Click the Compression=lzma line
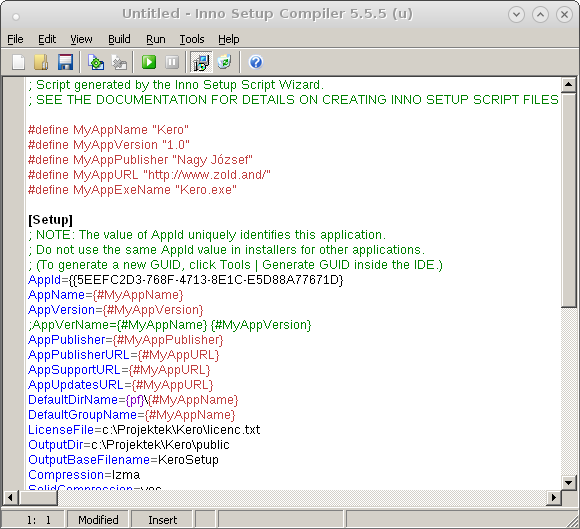This screenshot has height=529, width=580. pos(84,475)
